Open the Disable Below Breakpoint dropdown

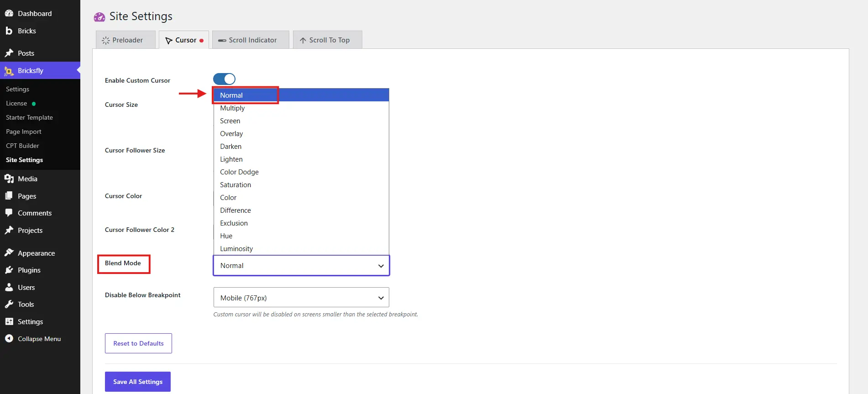tap(301, 297)
